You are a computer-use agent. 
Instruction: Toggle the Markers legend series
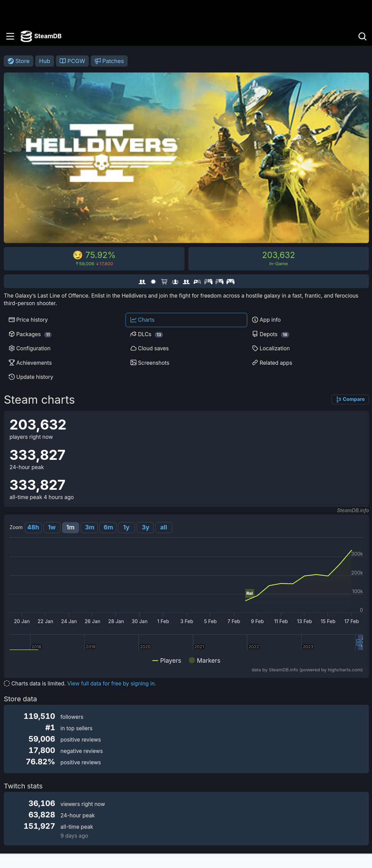coord(205,660)
